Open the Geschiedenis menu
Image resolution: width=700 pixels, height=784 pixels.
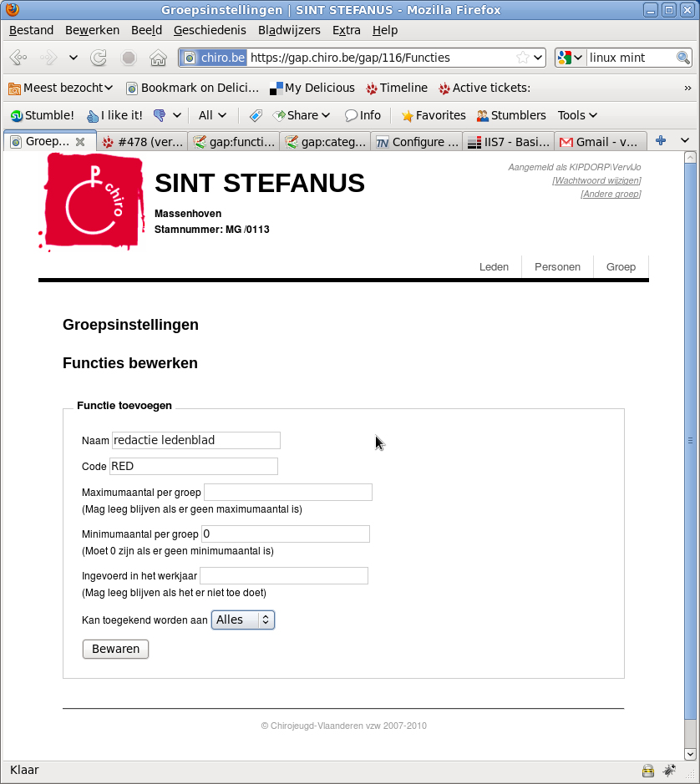(x=210, y=31)
